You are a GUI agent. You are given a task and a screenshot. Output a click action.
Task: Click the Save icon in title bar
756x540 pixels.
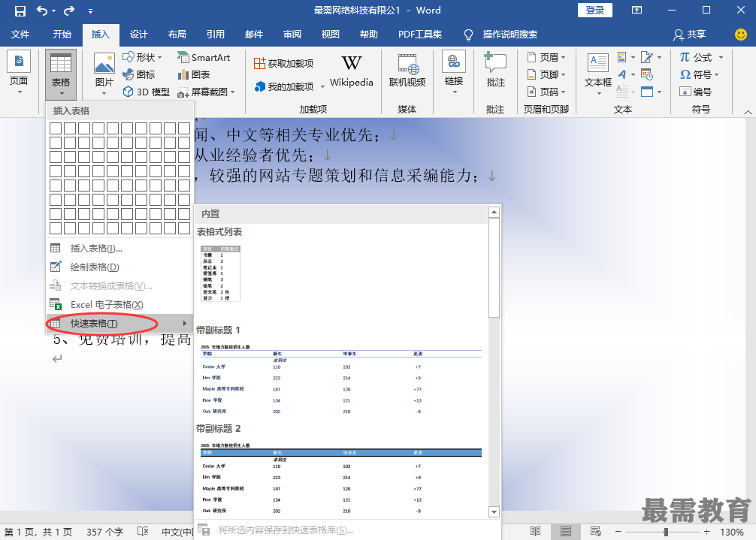(20, 11)
